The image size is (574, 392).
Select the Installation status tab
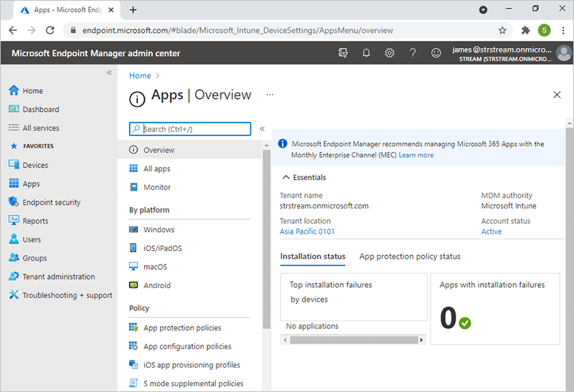pos(312,257)
